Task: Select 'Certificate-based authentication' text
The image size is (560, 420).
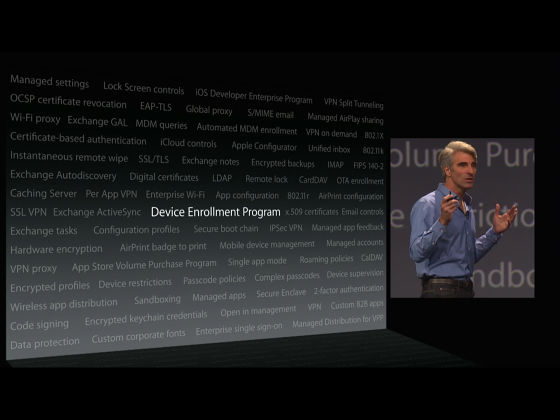Action: point(78,139)
